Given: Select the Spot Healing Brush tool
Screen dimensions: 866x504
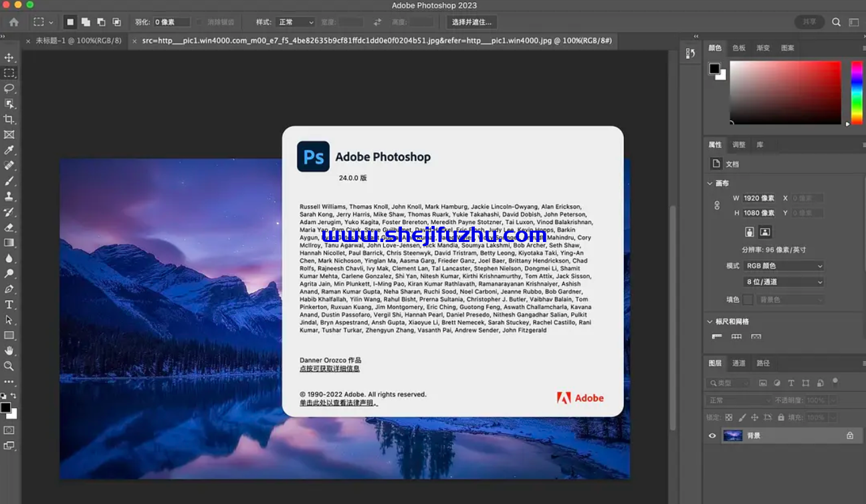Looking at the screenshot, I should [9, 165].
